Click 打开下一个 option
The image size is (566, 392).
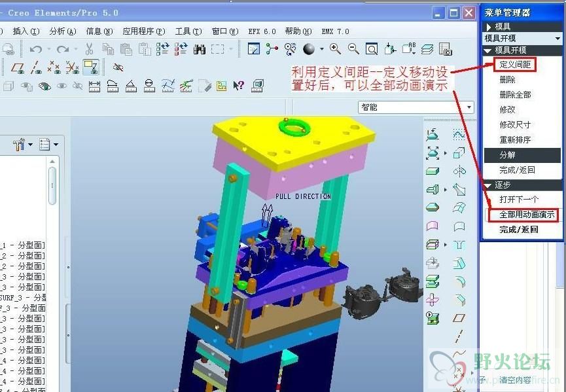[519, 200]
